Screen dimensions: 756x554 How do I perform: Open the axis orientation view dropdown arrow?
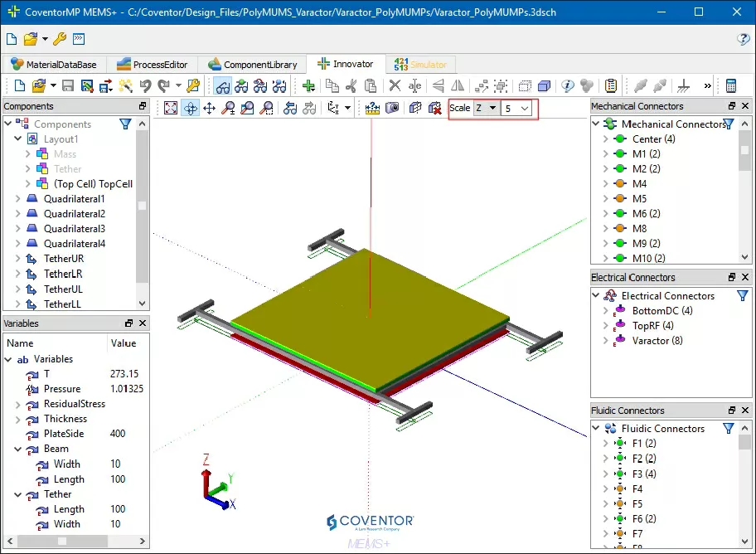(347, 108)
